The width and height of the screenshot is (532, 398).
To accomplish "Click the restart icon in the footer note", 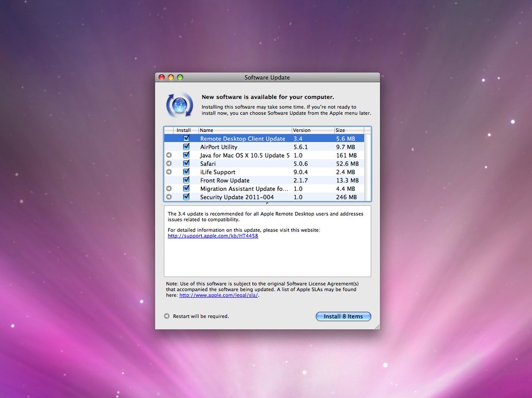I will (x=167, y=316).
